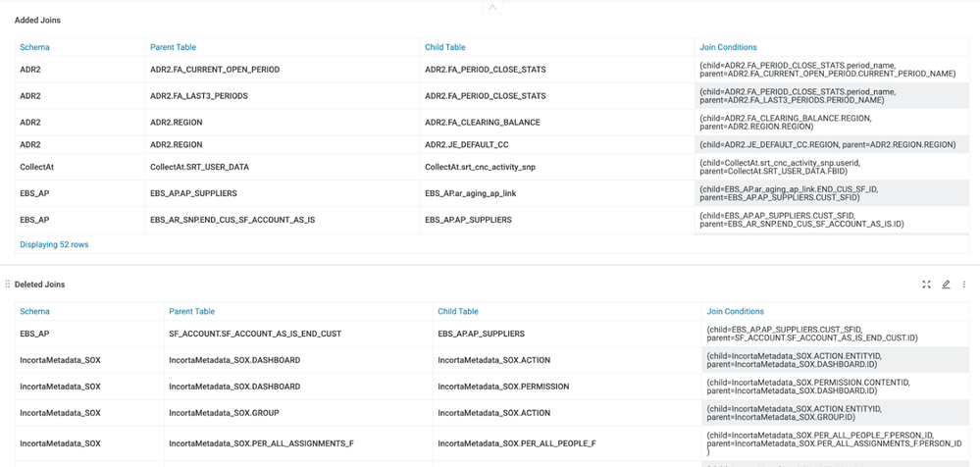
Task: Click the pencil edit icon for Deleted Joins
Action: click(x=946, y=285)
